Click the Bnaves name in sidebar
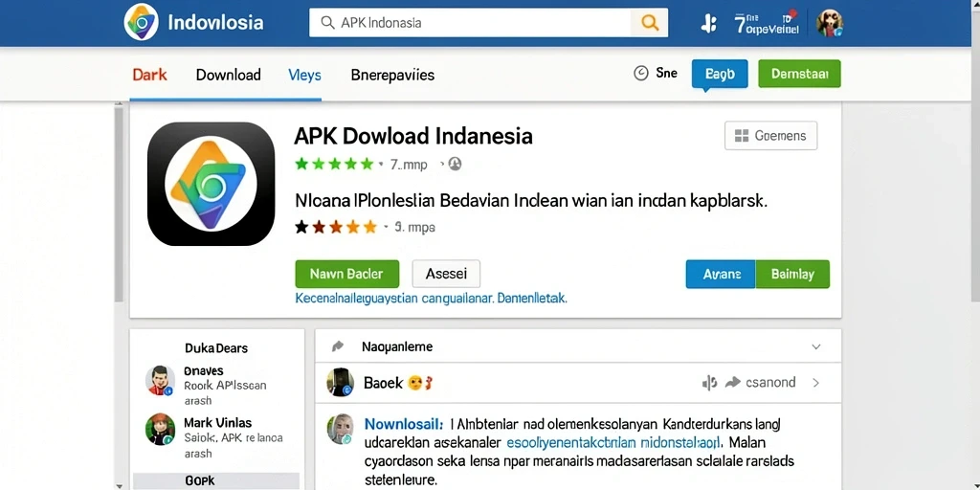 click(x=204, y=370)
